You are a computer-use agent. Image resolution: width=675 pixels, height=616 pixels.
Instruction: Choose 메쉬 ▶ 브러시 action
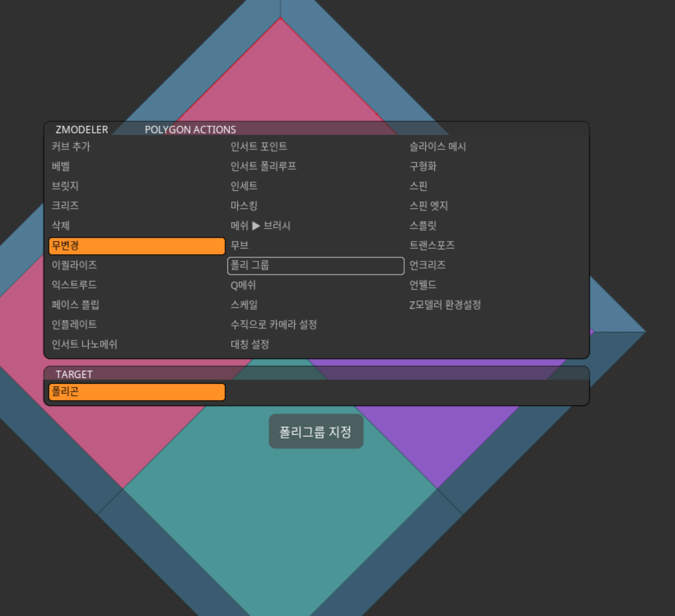click(x=316, y=226)
